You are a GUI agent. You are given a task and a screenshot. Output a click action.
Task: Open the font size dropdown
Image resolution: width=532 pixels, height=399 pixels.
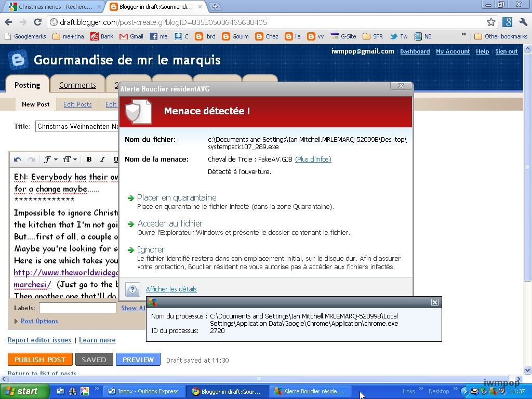pos(70,159)
